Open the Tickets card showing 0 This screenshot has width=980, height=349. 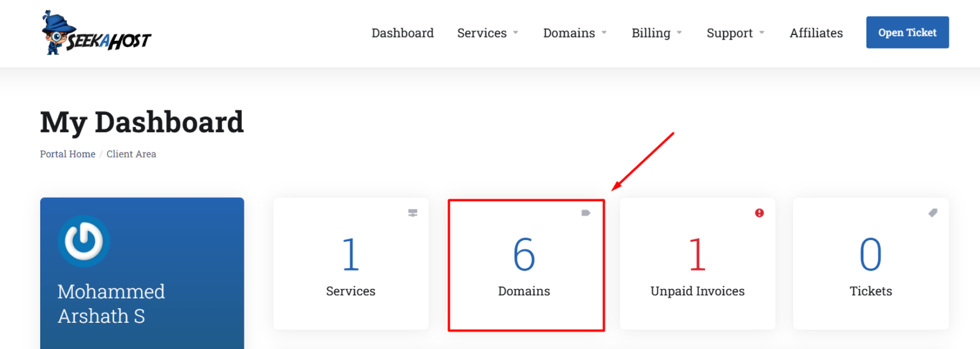tap(871, 264)
